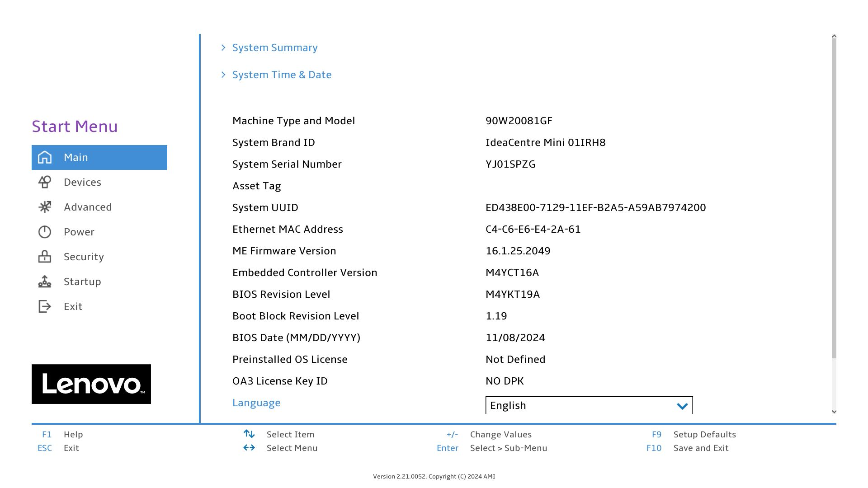Select the Language setting label
Viewport: 868px width, 488px height.
[x=256, y=403]
